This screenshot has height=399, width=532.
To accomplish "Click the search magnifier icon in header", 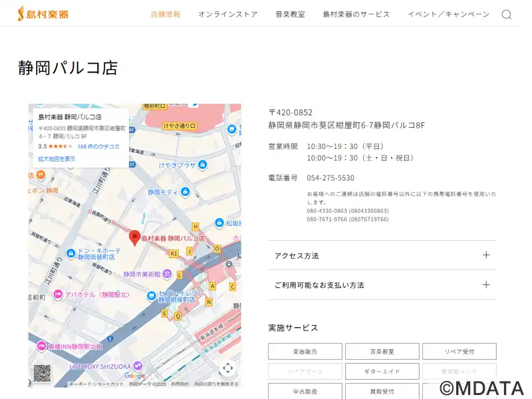I will (x=506, y=15).
